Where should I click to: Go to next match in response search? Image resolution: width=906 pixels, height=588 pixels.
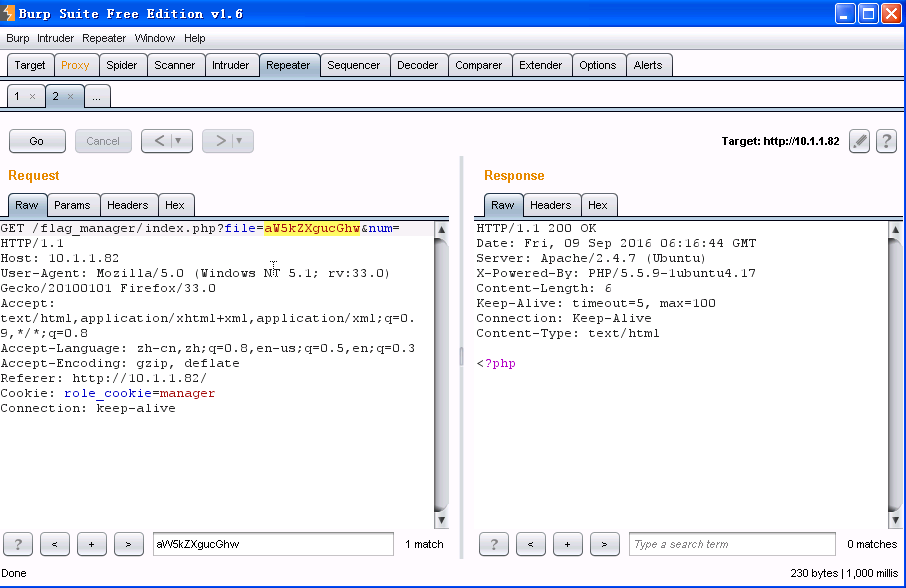click(x=604, y=544)
